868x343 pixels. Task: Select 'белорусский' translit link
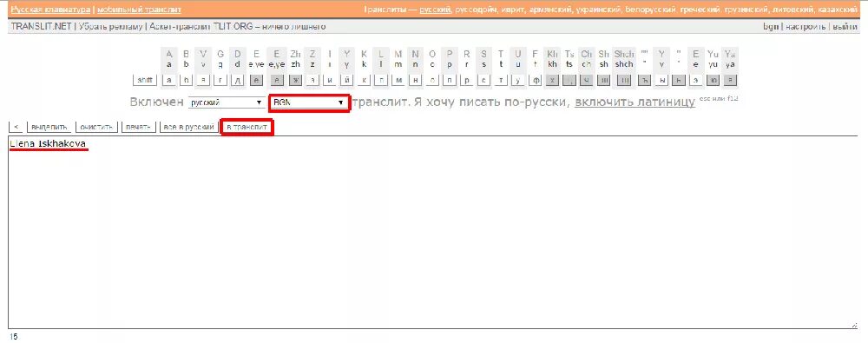pyautogui.click(x=651, y=10)
